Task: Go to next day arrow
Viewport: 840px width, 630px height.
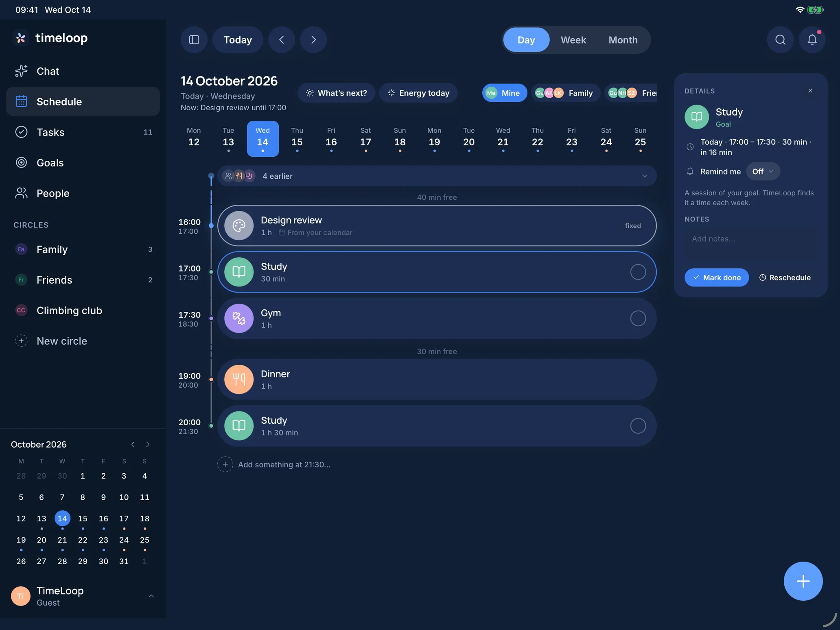Action: (313, 40)
